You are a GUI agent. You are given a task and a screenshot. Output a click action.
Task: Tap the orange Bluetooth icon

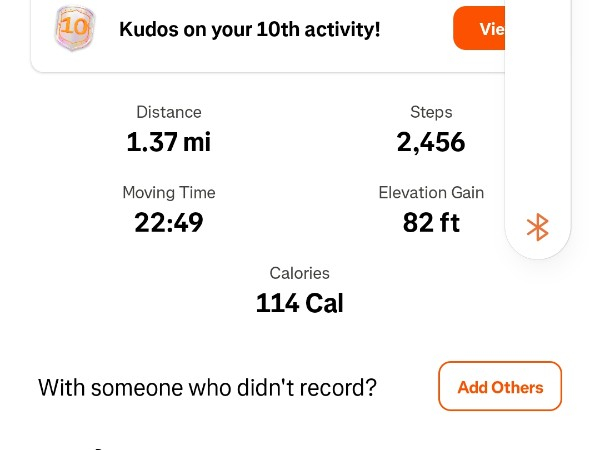click(538, 227)
